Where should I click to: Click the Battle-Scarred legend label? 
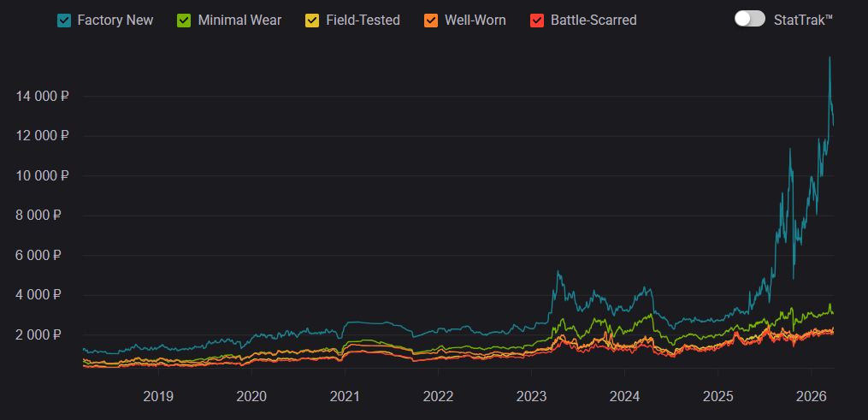pos(593,20)
